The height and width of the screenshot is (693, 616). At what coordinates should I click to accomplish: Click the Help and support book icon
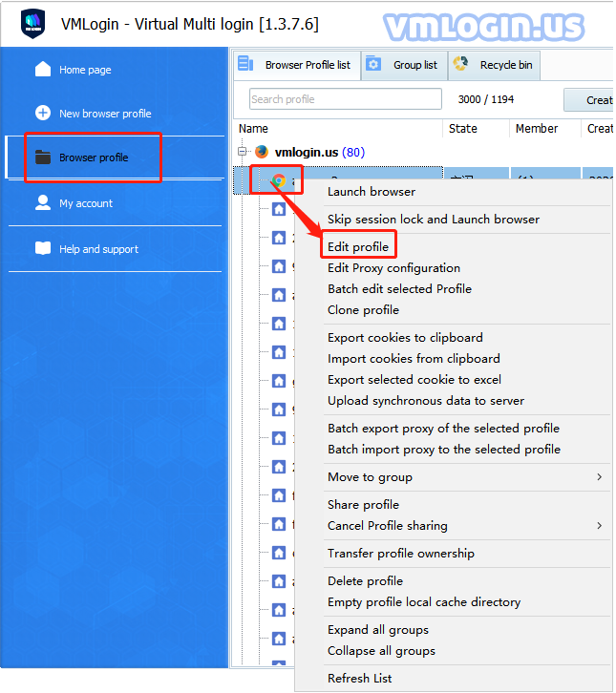pyautogui.click(x=43, y=248)
